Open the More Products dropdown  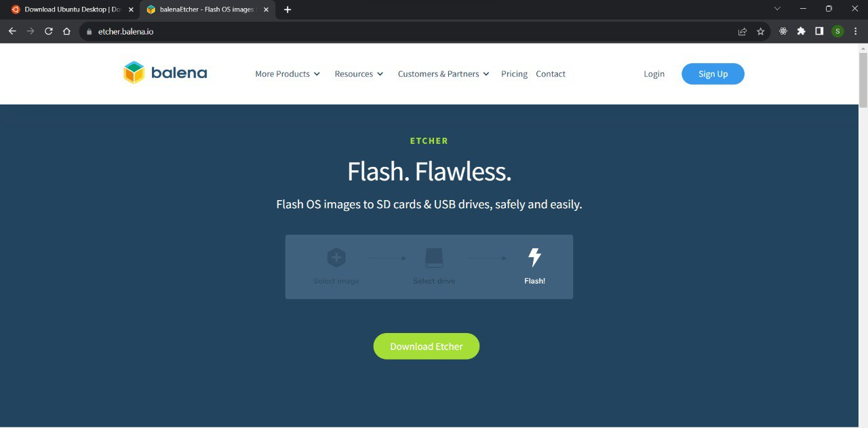point(287,74)
